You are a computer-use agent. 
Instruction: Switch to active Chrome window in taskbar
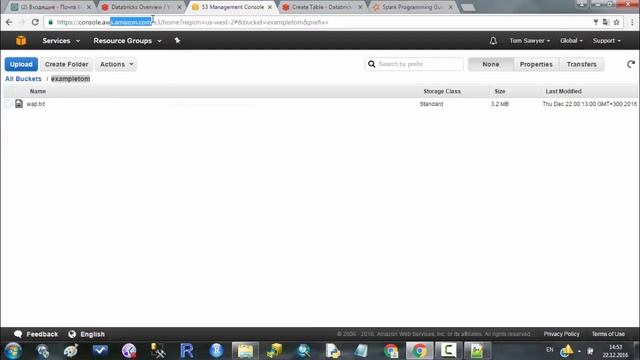pos(419,351)
